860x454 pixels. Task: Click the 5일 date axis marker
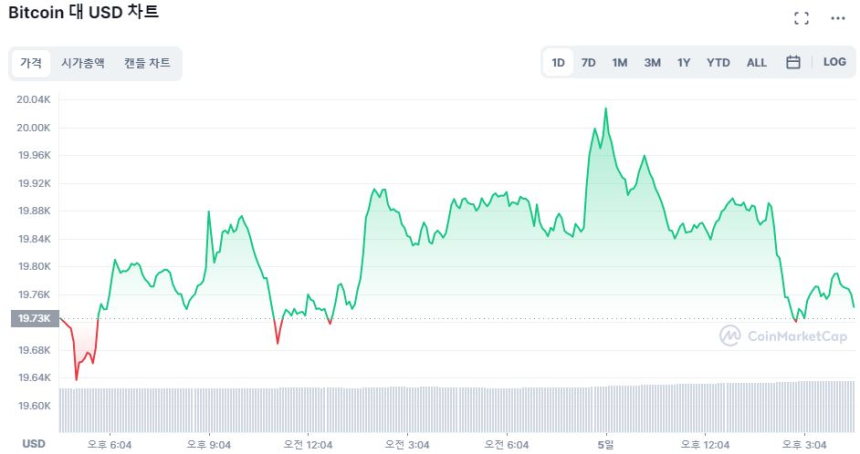point(605,444)
